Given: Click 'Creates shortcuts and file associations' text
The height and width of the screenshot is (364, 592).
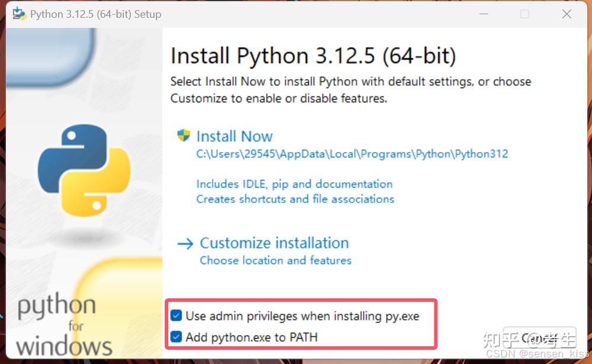Looking at the screenshot, I should coord(295,199).
